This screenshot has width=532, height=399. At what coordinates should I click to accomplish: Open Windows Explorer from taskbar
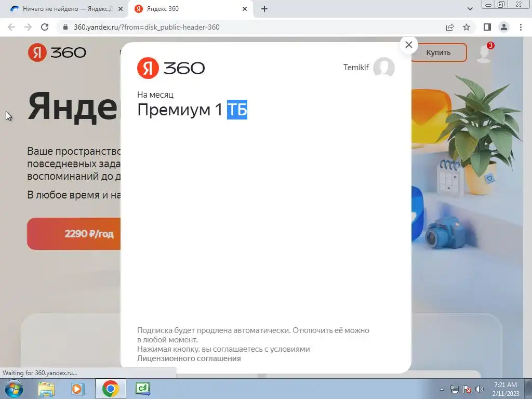point(46,389)
